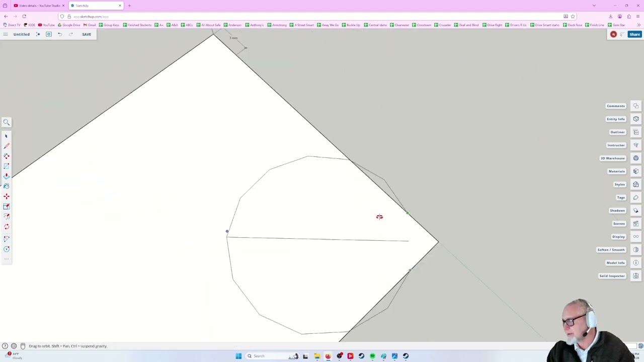Open the add location sparkle icon

pos(38,34)
